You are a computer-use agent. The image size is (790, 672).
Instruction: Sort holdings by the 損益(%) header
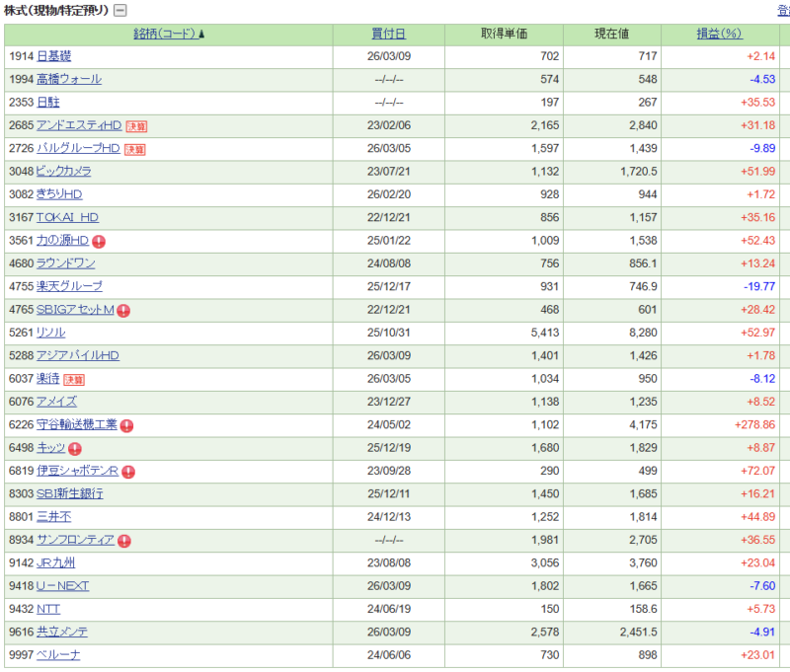coord(719,34)
